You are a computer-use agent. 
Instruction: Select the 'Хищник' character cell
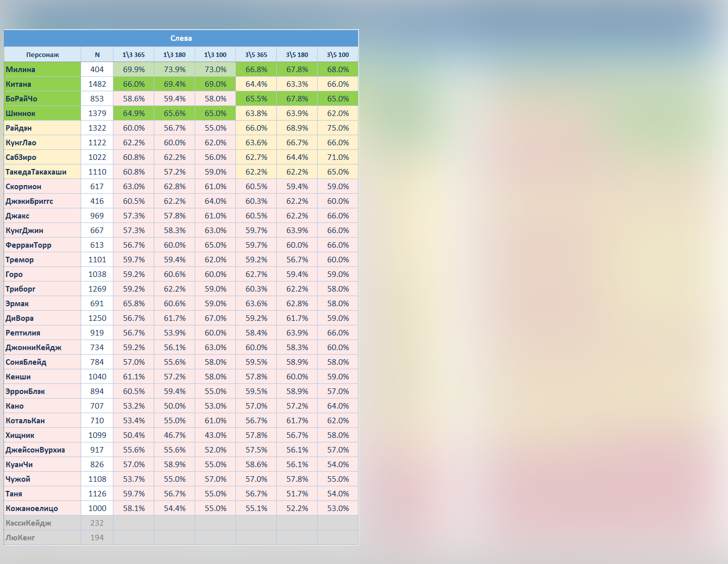tap(42, 435)
